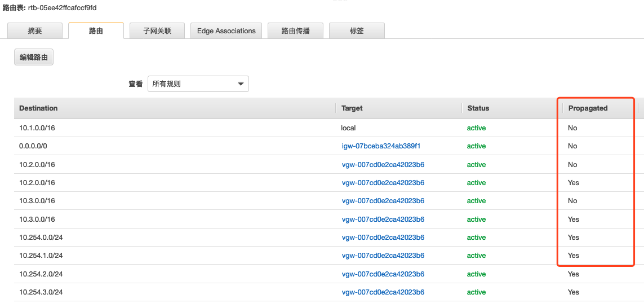Screen dimensions: 644x303
Task: Open the vgw link for non-propagated 10.2.0.0/16 route
Action: click(383, 164)
